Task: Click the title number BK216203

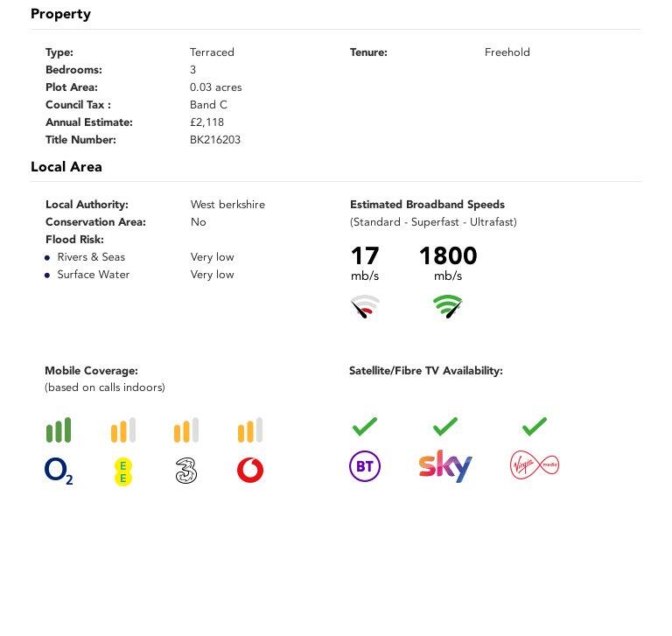Action: click(215, 140)
